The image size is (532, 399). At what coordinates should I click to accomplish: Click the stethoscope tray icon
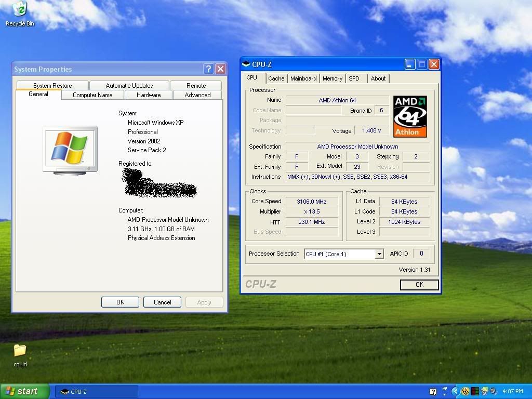pyautogui.click(x=465, y=391)
